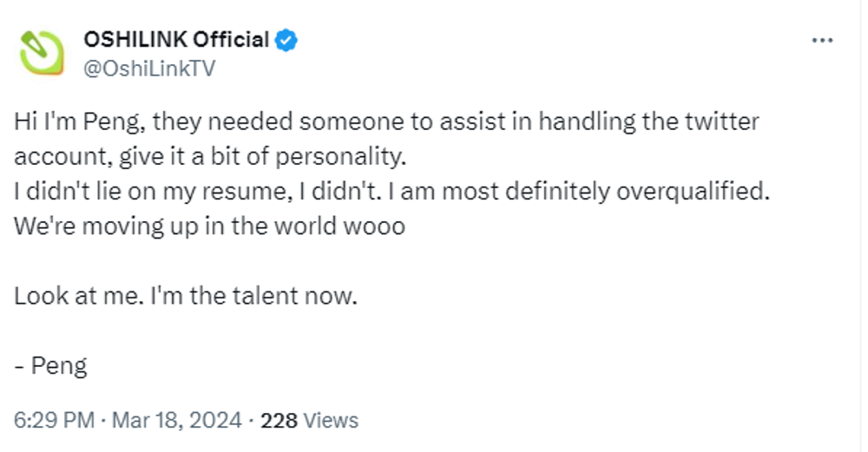This screenshot has width=868, height=452.
Task: Click the "Look at me. I'm the talent now." line
Action: 185,297
